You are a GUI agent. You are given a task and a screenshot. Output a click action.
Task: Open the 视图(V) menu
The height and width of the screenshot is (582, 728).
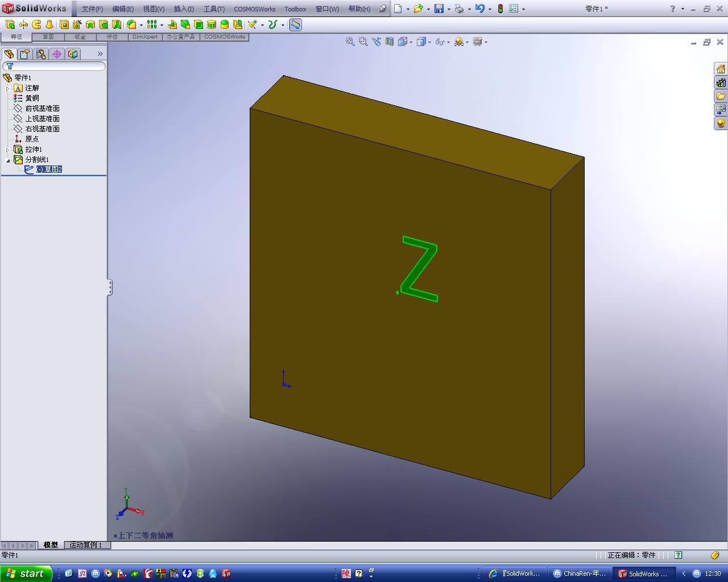[154, 9]
